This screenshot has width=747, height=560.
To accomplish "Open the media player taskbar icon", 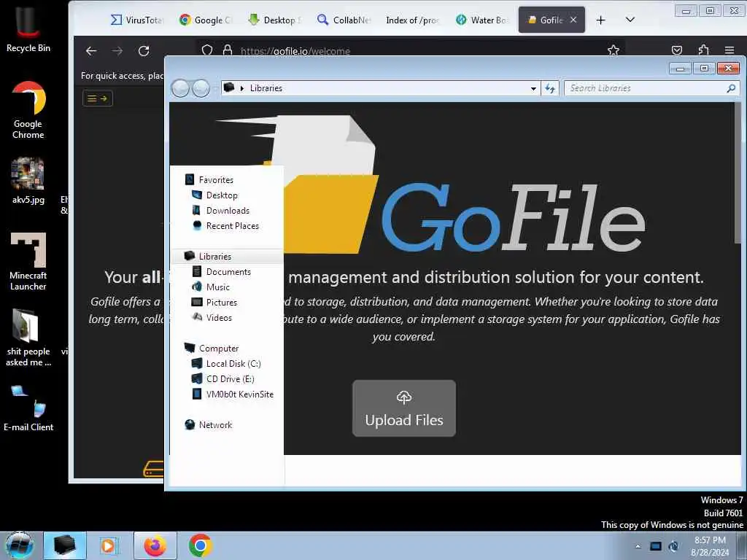I will click(108, 545).
